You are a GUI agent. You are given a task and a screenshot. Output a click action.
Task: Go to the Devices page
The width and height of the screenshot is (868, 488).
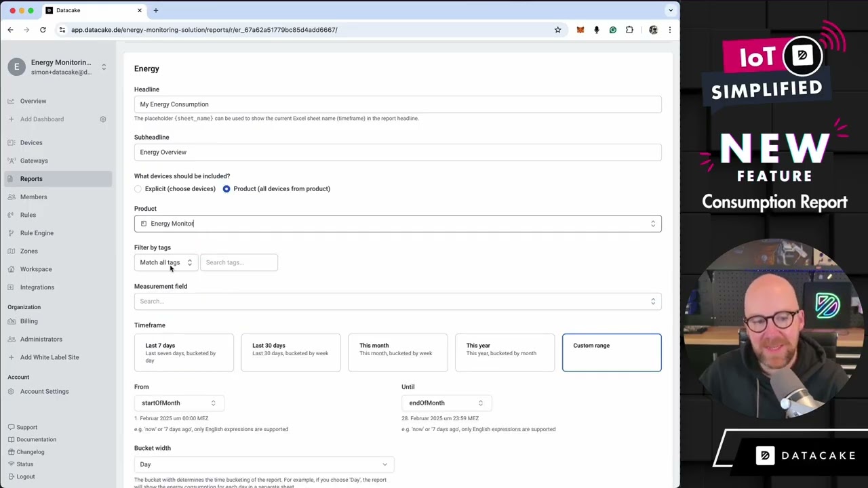point(31,143)
